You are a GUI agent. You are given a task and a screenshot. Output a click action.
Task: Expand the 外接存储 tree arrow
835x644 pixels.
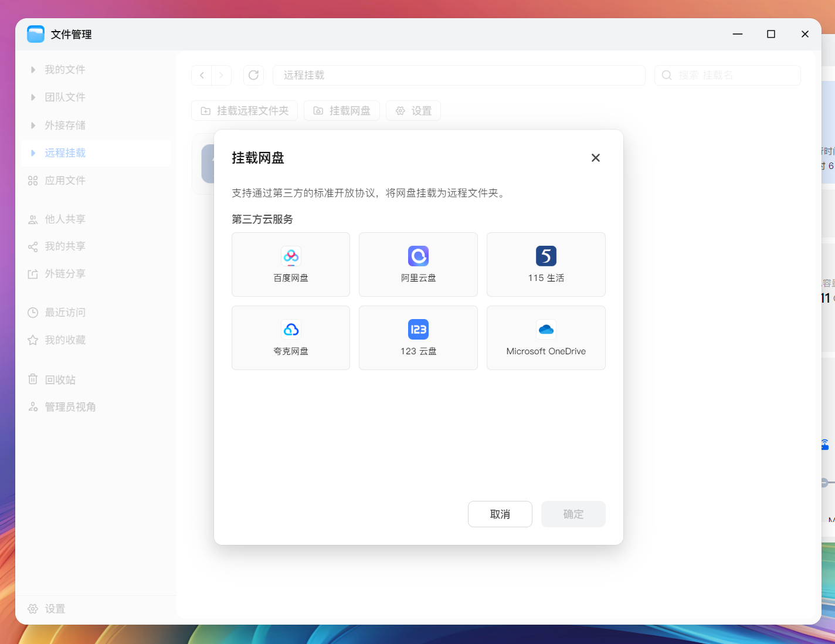tap(33, 126)
